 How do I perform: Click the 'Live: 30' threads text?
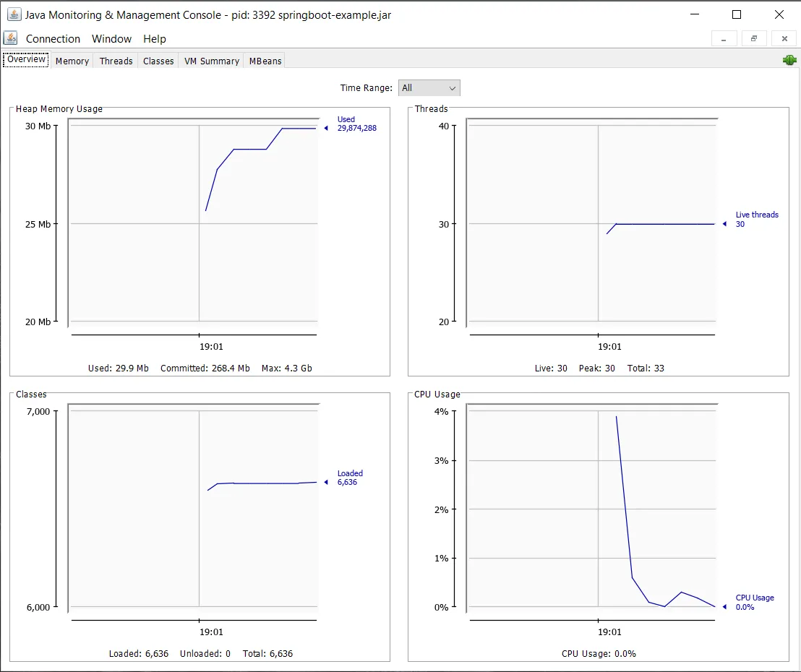(x=551, y=369)
